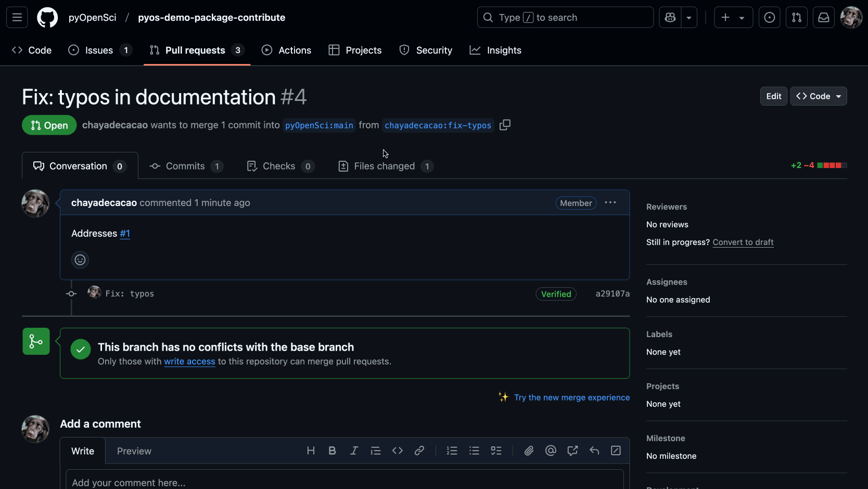Attach files paperclip icon
Viewport: 868px width, 489px height.
point(529,451)
